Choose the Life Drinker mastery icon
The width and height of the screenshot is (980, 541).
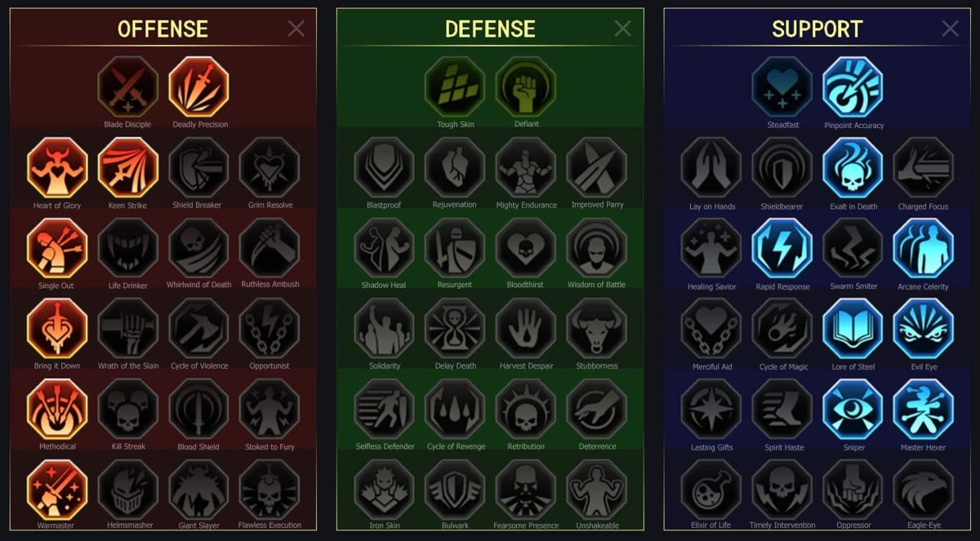coord(128,247)
